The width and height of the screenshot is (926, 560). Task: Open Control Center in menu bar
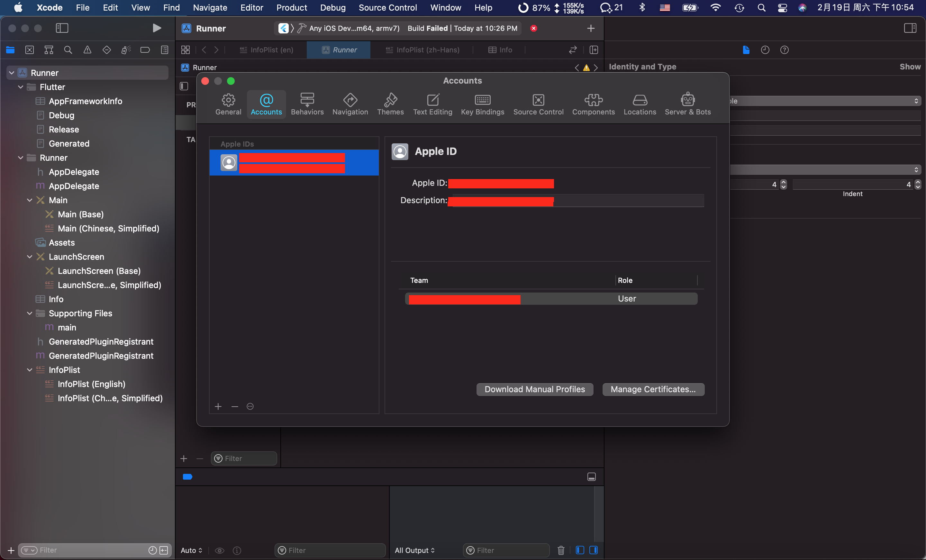782,7
